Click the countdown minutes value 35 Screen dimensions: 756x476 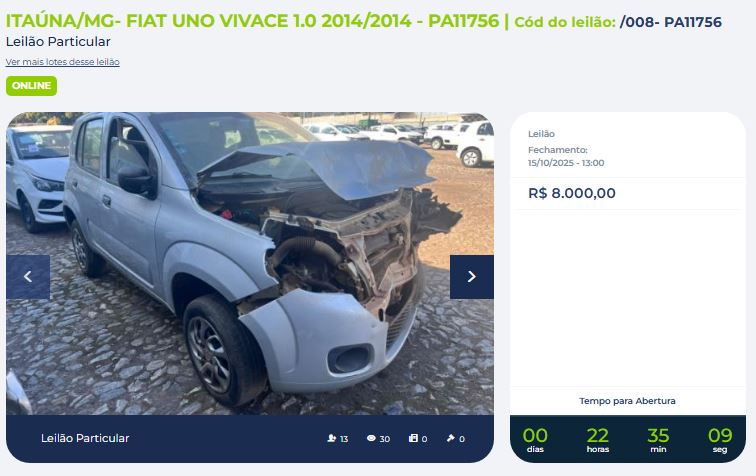coord(658,435)
